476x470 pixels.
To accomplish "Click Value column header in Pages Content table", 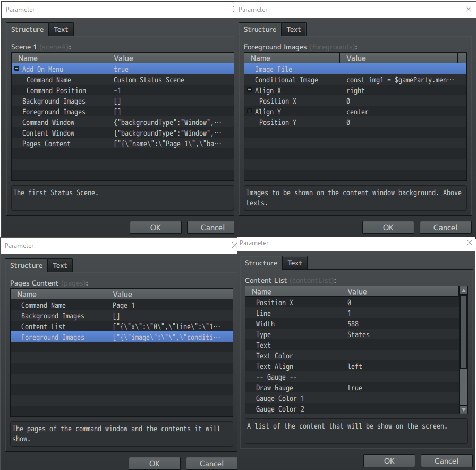I will point(165,294).
